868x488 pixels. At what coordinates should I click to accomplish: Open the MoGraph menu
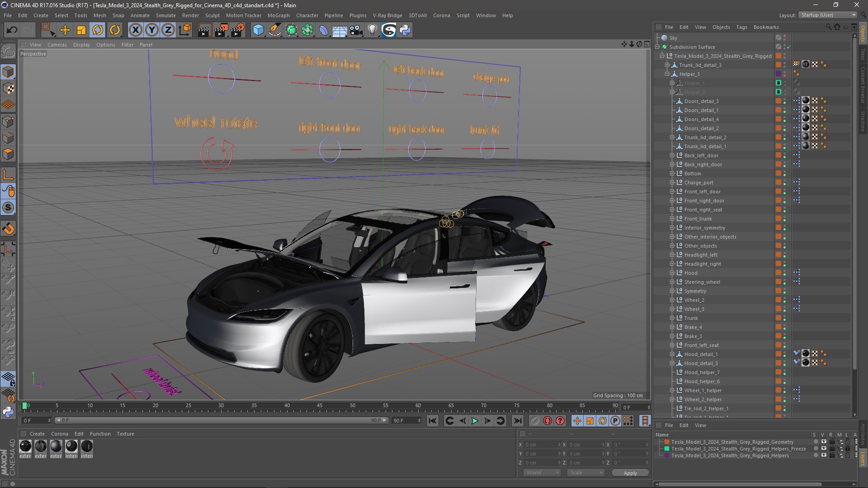coord(278,15)
